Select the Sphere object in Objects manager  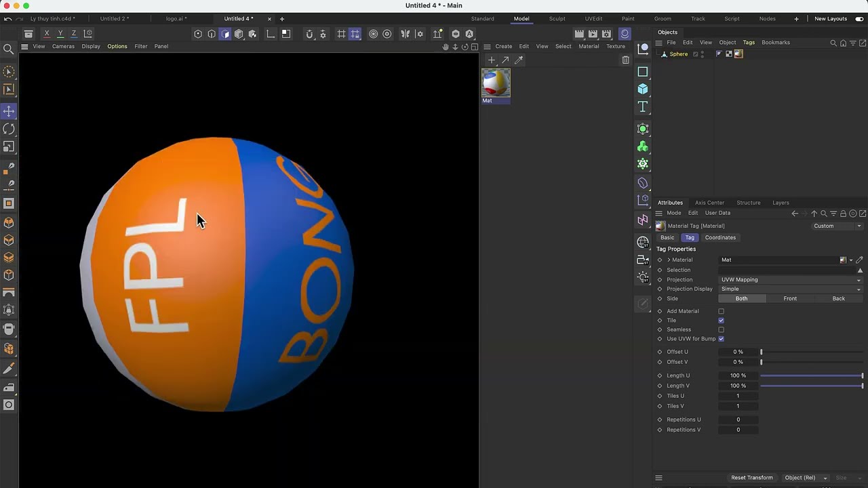click(x=678, y=54)
